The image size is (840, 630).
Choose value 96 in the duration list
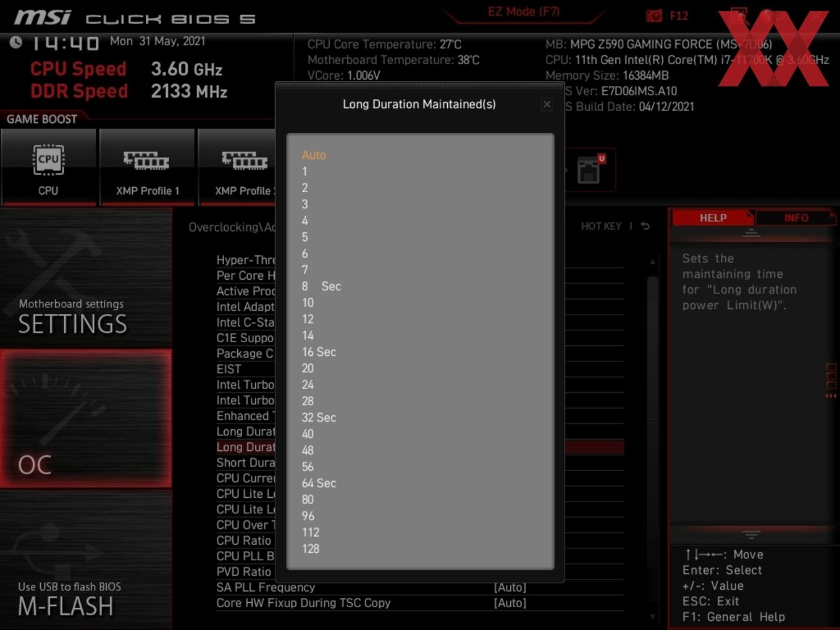(308, 516)
